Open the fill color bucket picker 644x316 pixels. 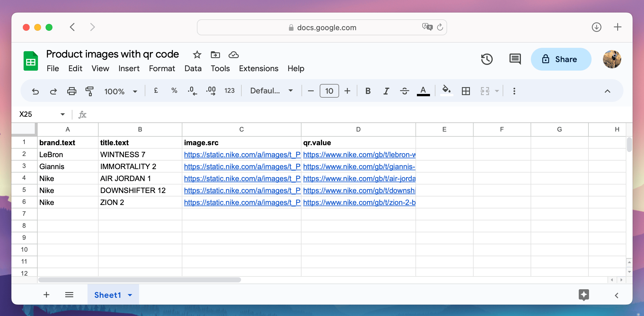pos(447,91)
